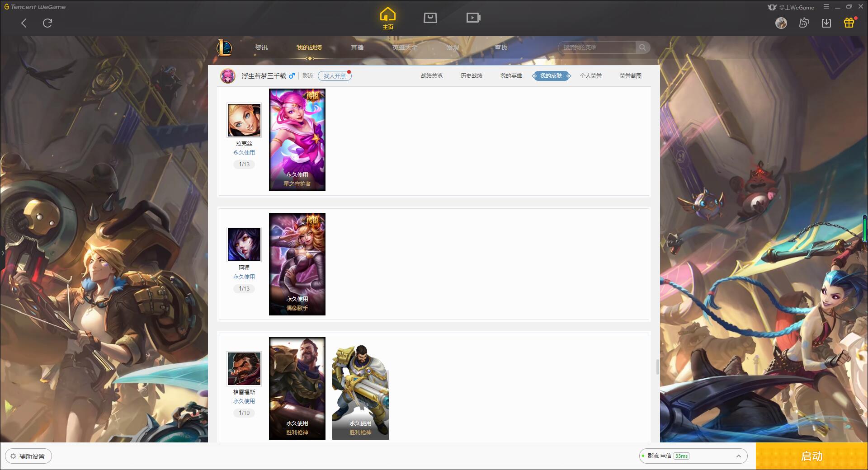
Task: Focus the 搜索我的英雄 search field
Action: point(597,47)
